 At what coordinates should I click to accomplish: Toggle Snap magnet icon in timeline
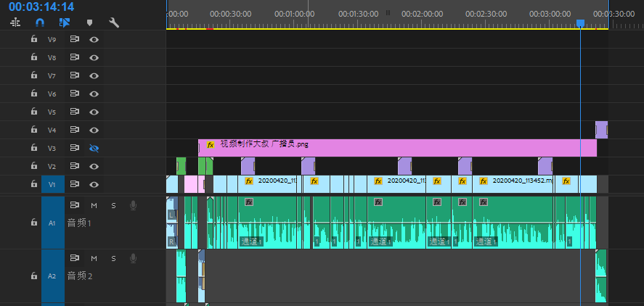click(x=40, y=22)
